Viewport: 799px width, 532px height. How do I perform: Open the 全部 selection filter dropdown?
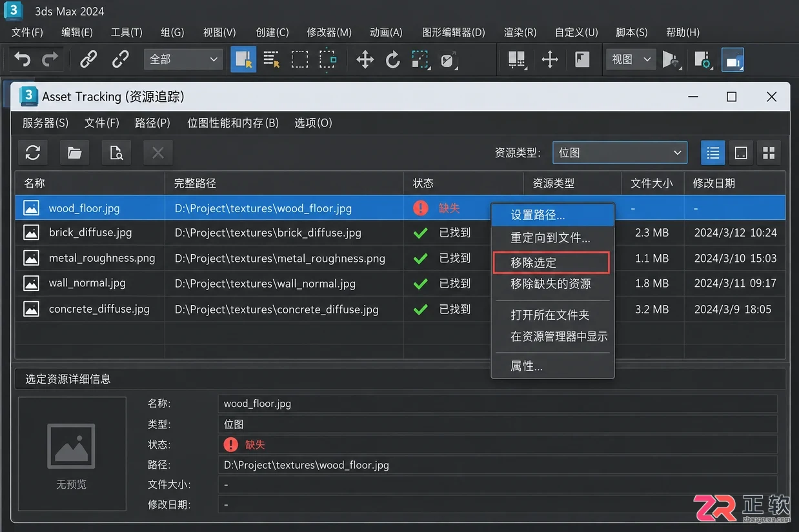183,59
